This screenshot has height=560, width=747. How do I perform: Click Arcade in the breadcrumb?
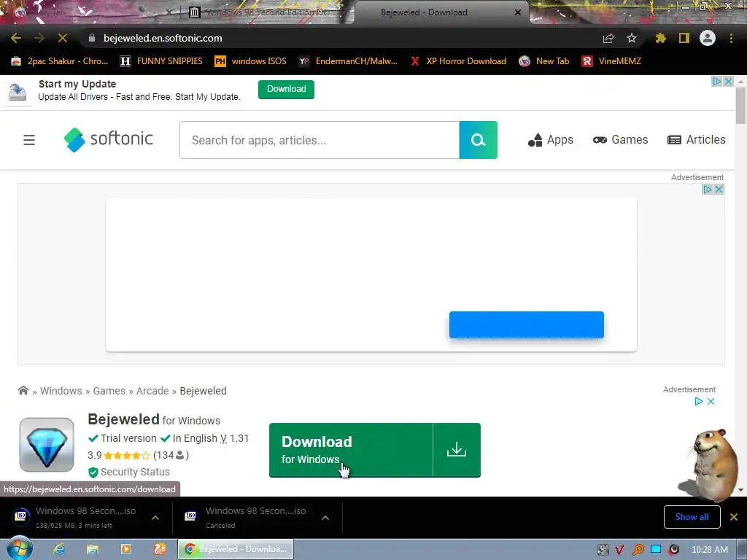coord(152,391)
